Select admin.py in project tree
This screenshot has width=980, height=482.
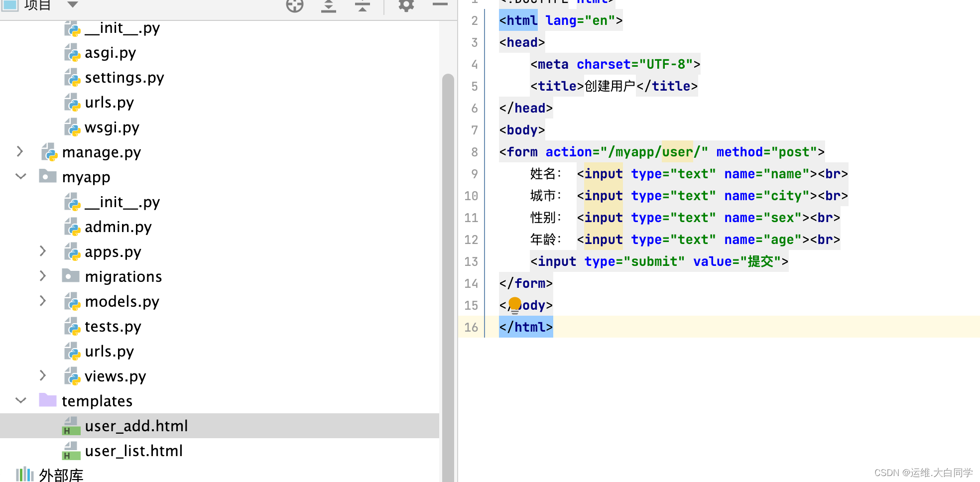pyautogui.click(x=118, y=227)
